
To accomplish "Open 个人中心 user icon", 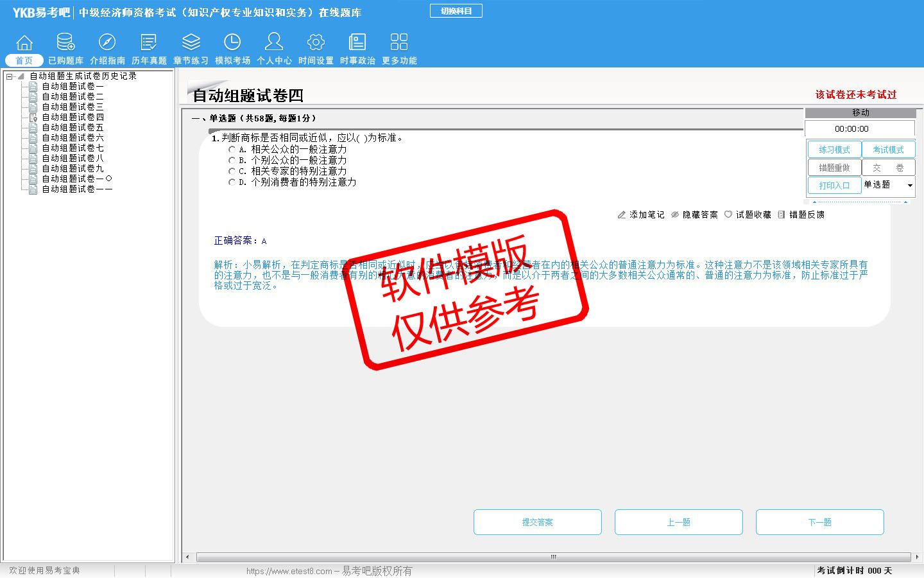I will [x=274, y=43].
